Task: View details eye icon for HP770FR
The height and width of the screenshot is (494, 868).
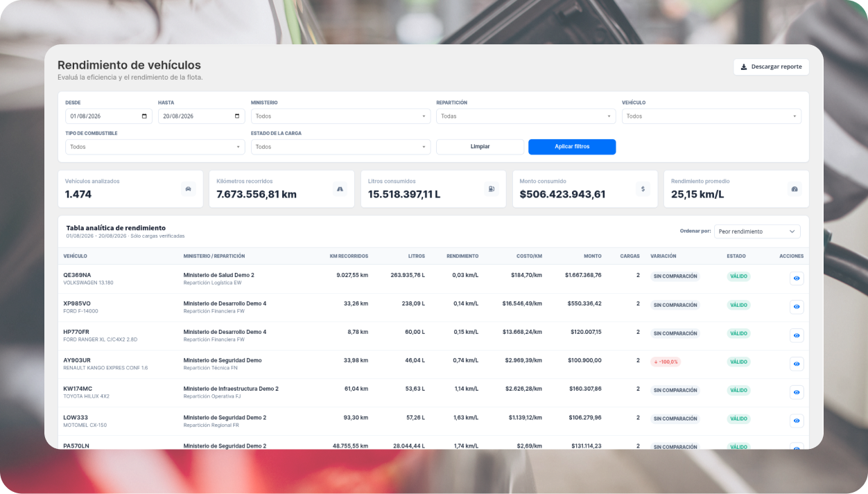Action: [797, 335]
